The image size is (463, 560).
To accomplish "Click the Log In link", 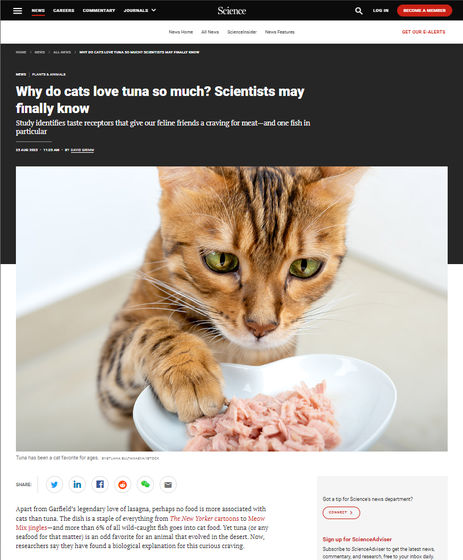I will pyautogui.click(x=380, y=10).
